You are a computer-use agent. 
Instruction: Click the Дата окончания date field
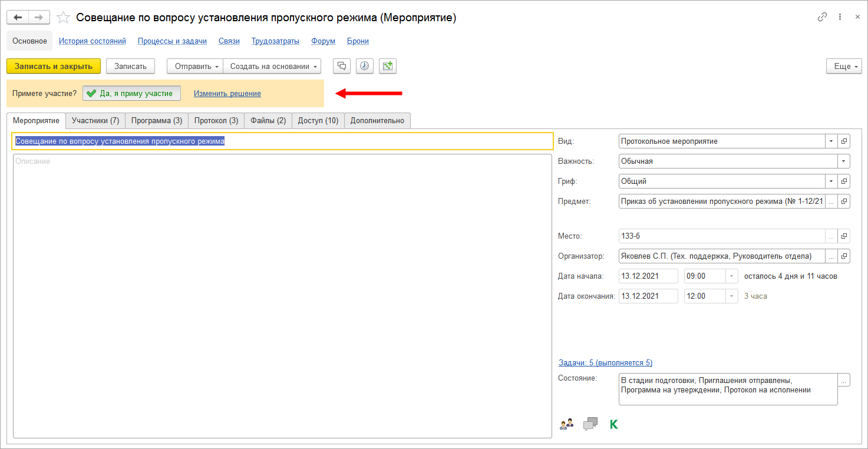[x=648, y=296]
